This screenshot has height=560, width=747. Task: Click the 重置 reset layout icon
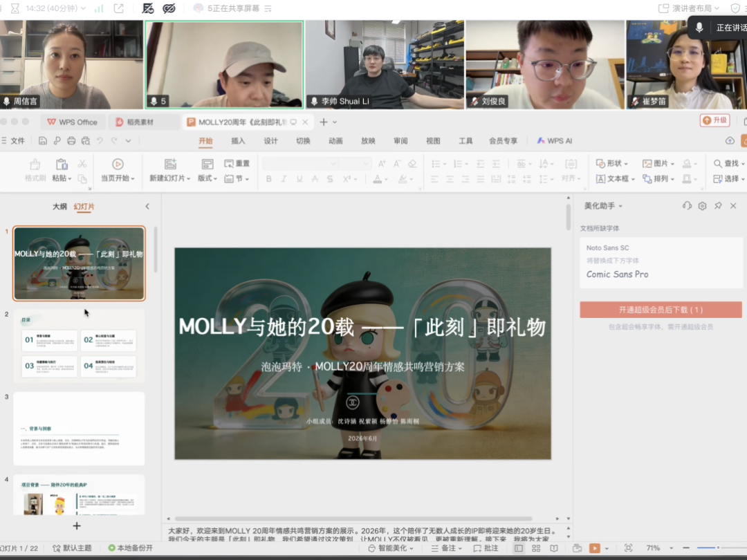[229, 164]
